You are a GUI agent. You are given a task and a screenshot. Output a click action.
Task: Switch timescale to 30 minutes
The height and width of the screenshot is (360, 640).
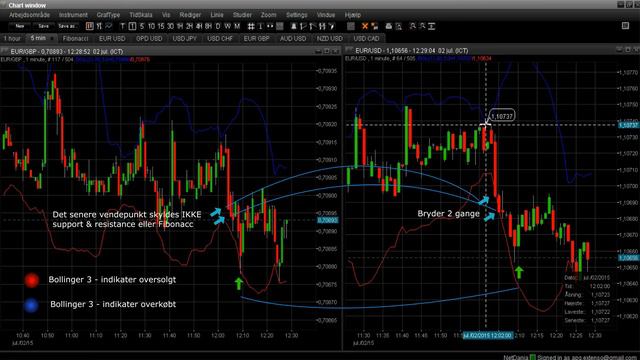click(170, 26)
